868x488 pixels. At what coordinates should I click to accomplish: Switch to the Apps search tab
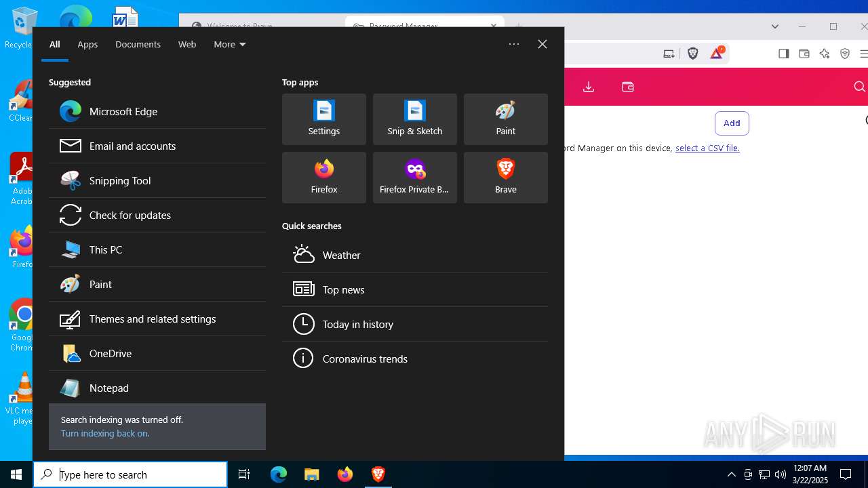click(x=87, y=44)
